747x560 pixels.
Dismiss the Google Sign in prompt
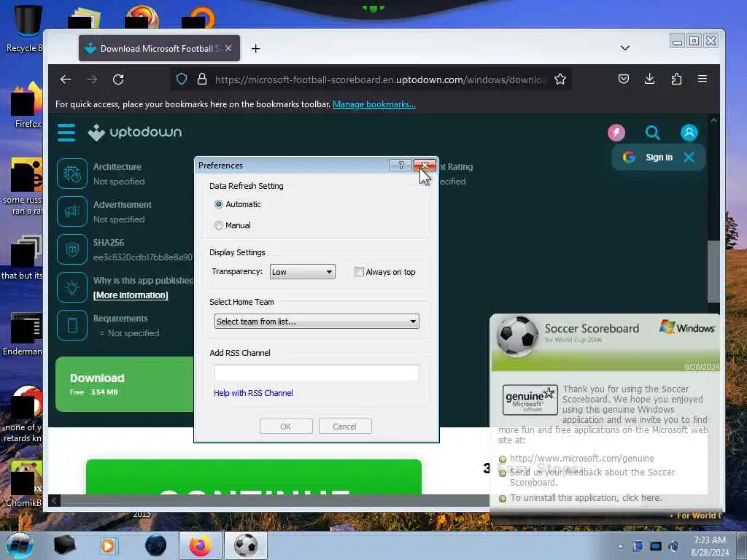click(x=689, y=157)
